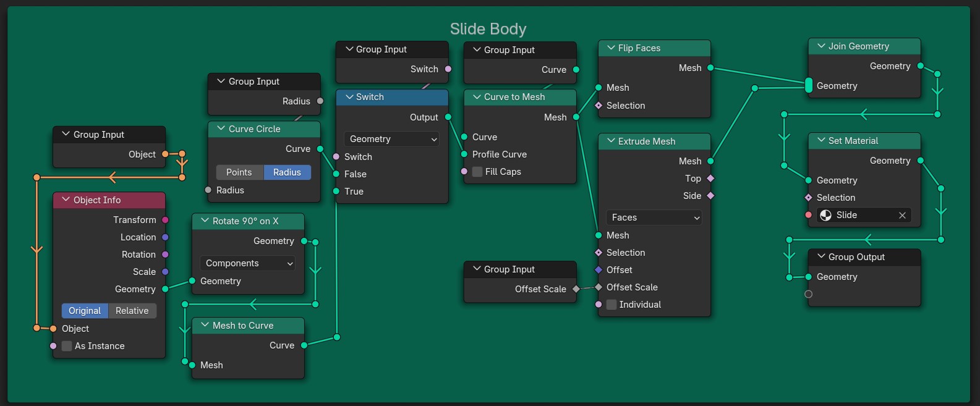Collapse the Join Geometry node

(x=821, y=46)
